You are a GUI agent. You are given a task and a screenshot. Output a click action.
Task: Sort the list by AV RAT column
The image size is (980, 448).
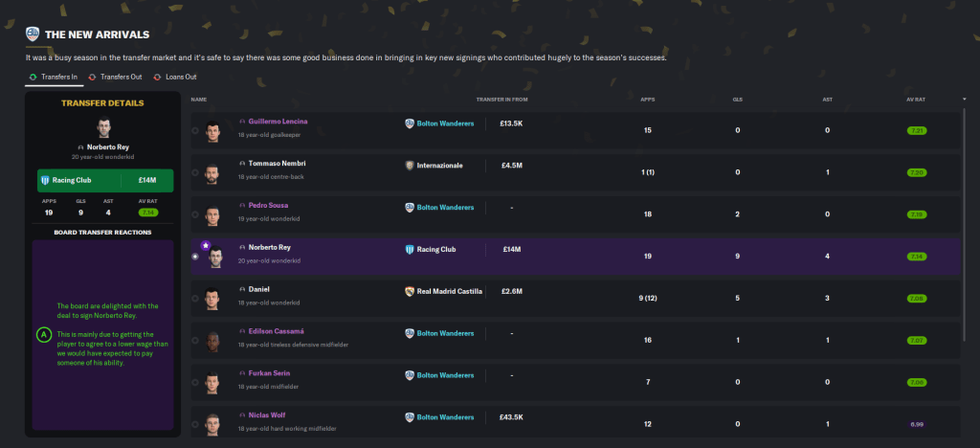coord(916,99)
